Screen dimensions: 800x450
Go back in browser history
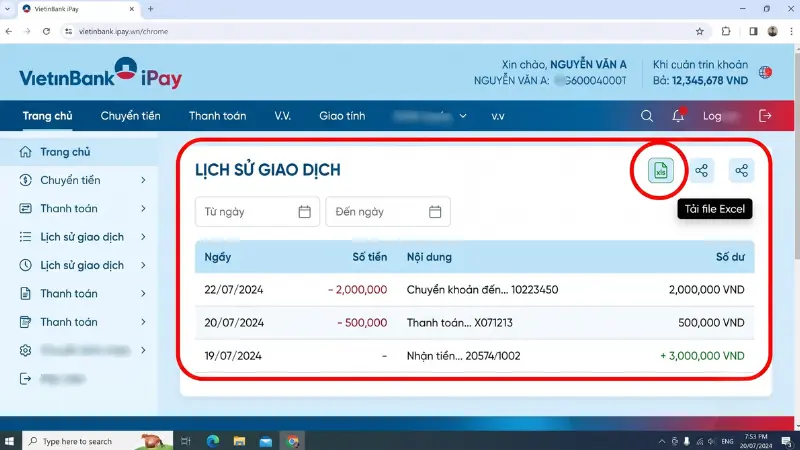pyautogui.click(x=9, y=31)
